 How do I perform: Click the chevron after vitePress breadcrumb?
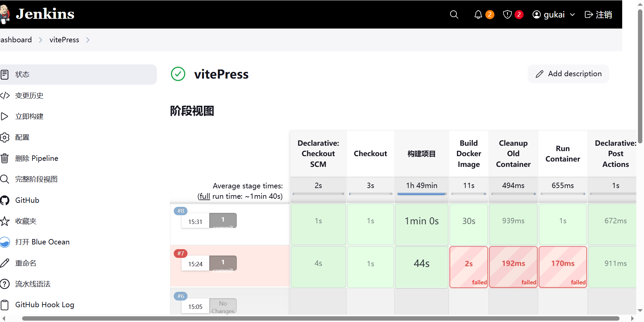pyautogui.click(x=88, y=40)
